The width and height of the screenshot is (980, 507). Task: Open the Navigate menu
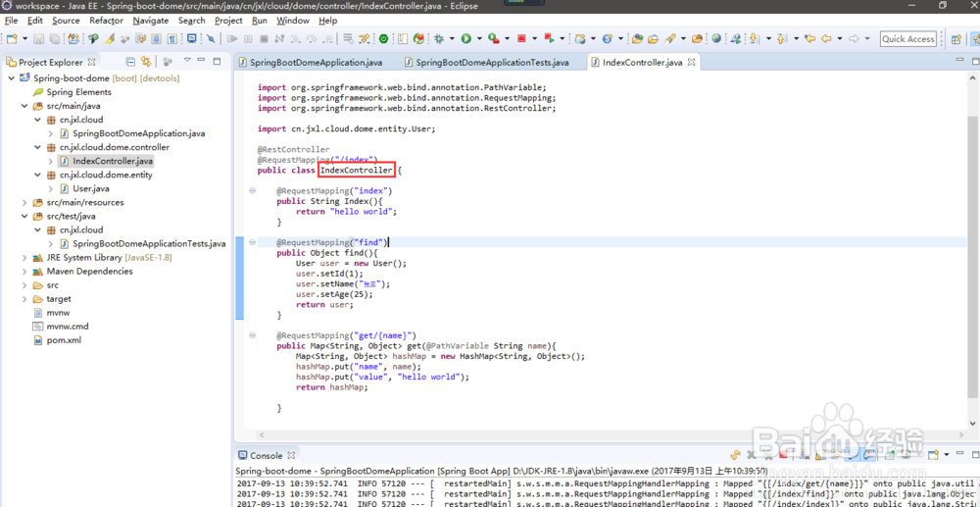151,20
